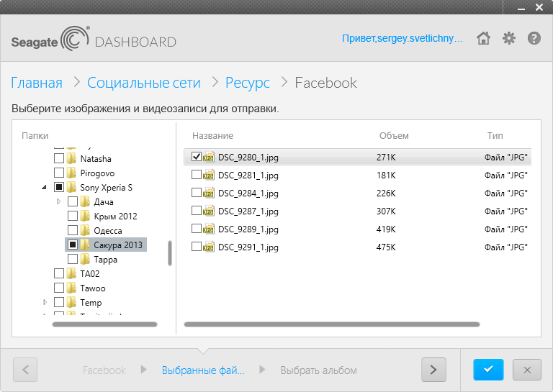Viewport: 553px width, 392px height.
Task: Collapse the Sony Xperia S folder
Action: (44, 188)
